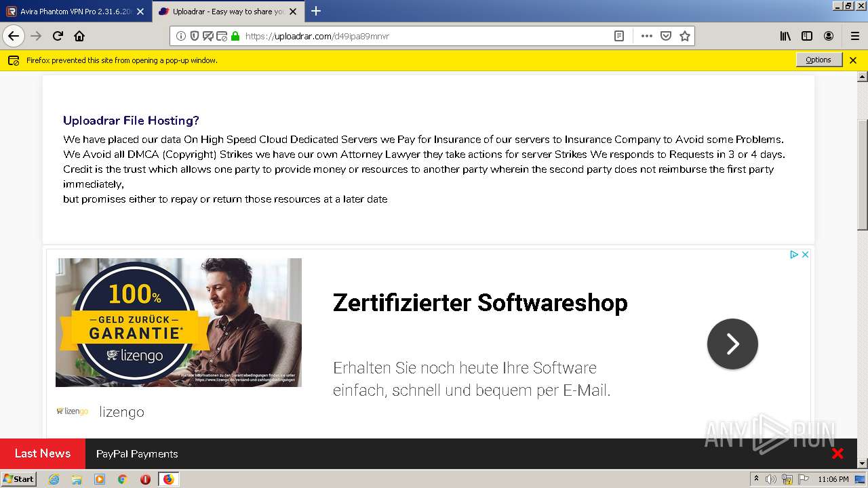The image size is (868, 488).
Task: Open Action Center flag icon
Action: 803,479
